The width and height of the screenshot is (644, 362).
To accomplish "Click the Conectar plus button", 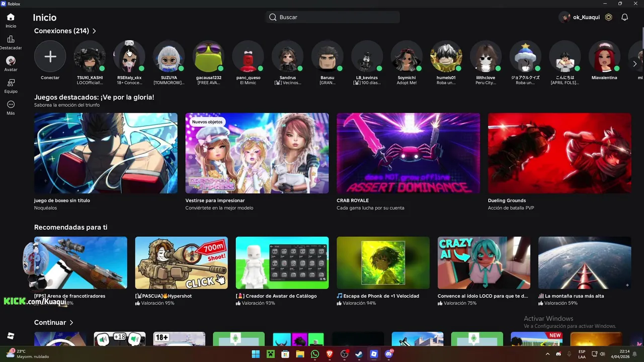I will (x=50, y=56).
